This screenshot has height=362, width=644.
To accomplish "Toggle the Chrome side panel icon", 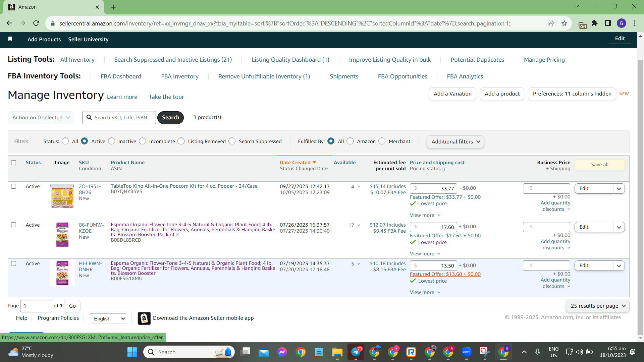I will point(608,23).
